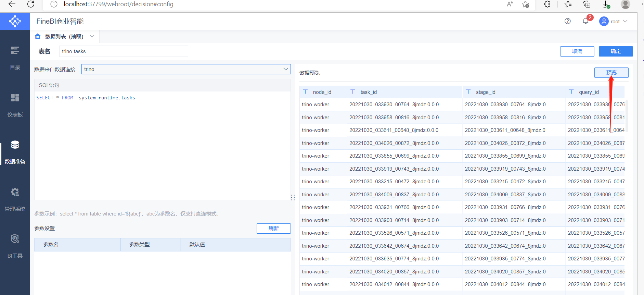The height and width of the screenshot is (295, 644).
Task: Expand the 数据列表 (抽取) tab chevron
Action: (92, 36)
